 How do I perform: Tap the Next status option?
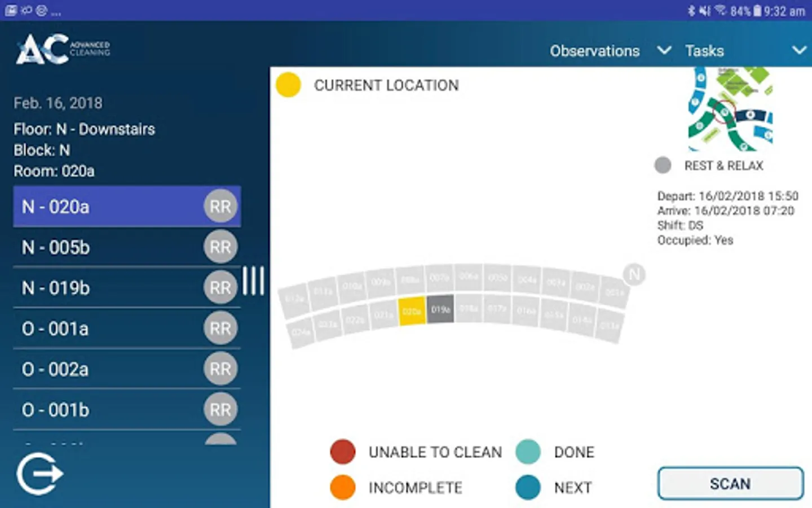click(528, 488)
